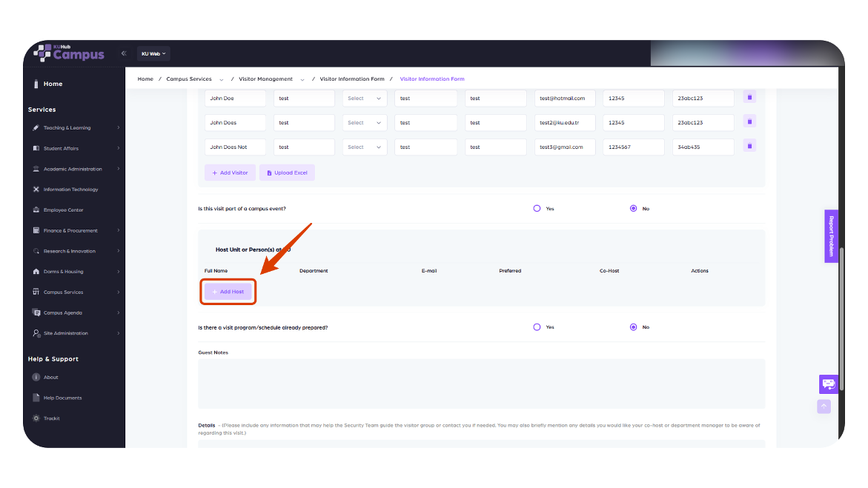Click the back-to-top arrow button

click(x=824, y=407)
